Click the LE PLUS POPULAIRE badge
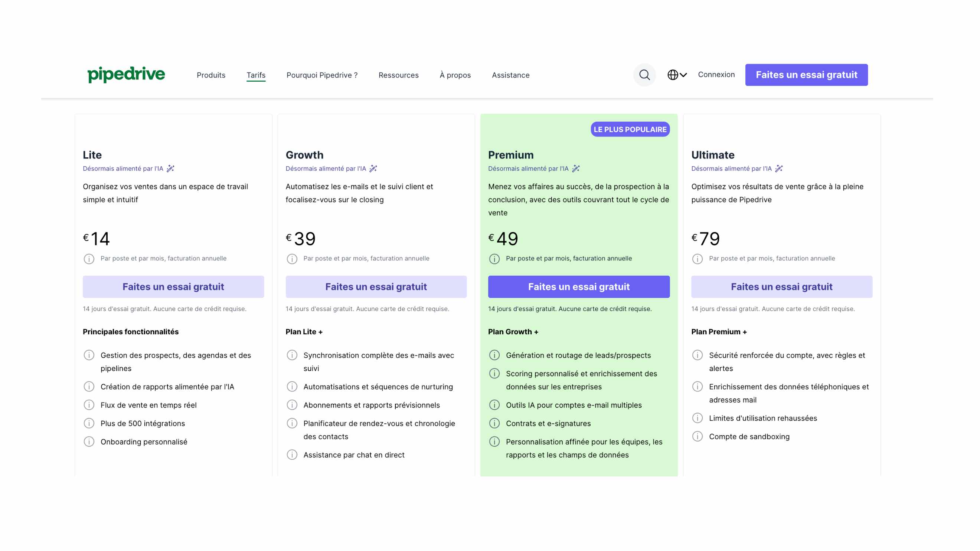The width and height of the screenshot is (980, 551). point(630,129)
